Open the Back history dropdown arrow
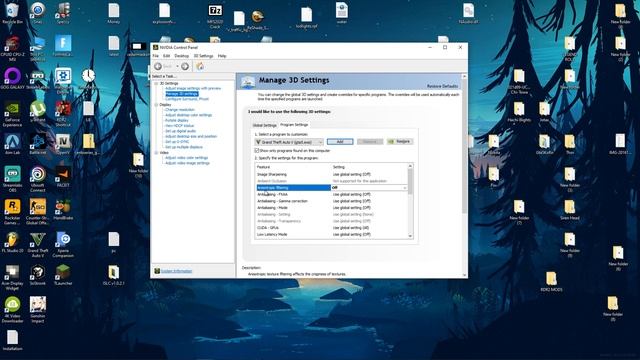Viewport: 640px width, 360px height. coord(177,66)
